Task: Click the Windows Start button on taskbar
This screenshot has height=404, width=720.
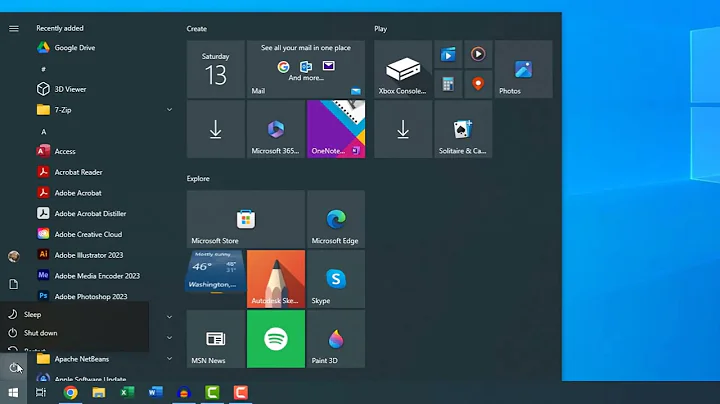Action: pos(13,393)
